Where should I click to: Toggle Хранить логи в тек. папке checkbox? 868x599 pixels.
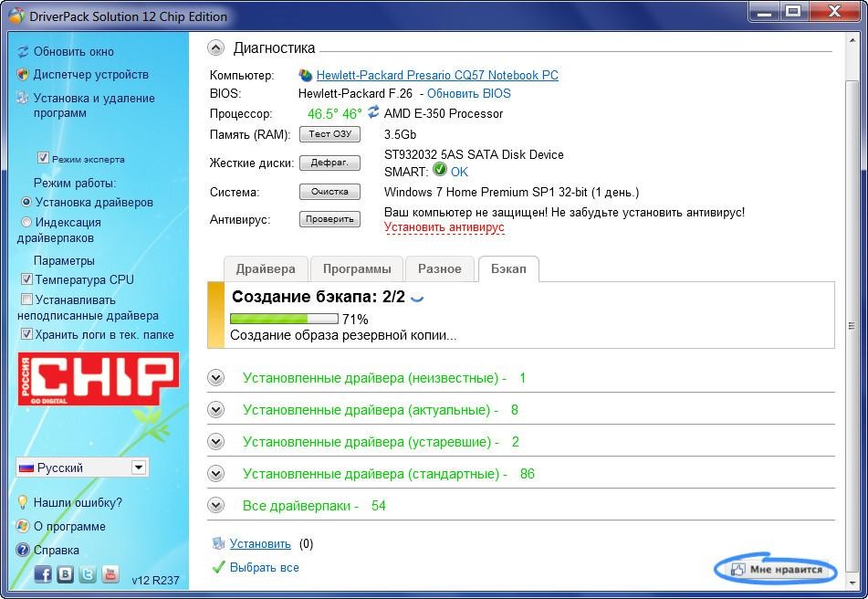click(26, 334)
